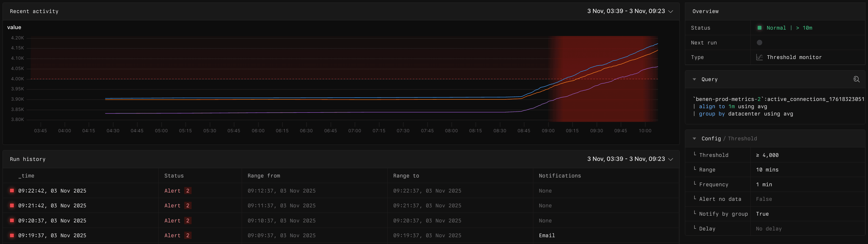
Task: Click the gray Next run circle indicator
Action: (x=759, y=42)
